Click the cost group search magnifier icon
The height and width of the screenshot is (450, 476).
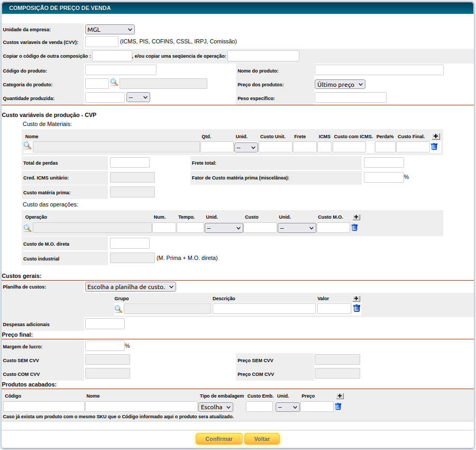118,309
